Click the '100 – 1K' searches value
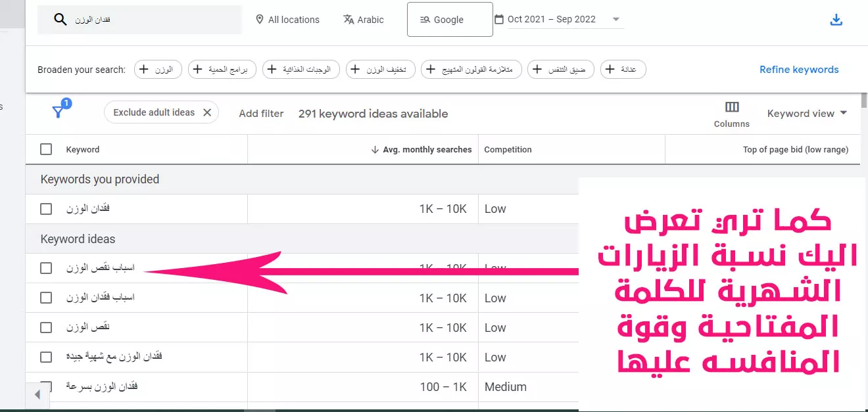The height and width of the screenshot is (412, 868). [x=443, y=387]
